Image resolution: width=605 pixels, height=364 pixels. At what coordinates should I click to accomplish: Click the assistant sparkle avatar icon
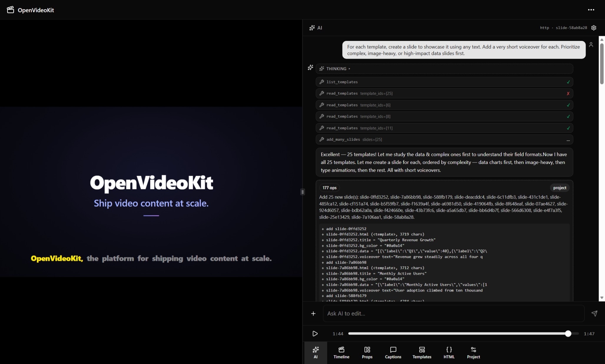(310, 67)
